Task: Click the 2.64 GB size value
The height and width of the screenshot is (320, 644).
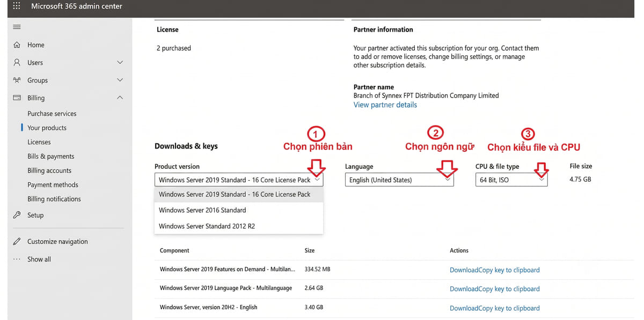Action: pos(314,288)
